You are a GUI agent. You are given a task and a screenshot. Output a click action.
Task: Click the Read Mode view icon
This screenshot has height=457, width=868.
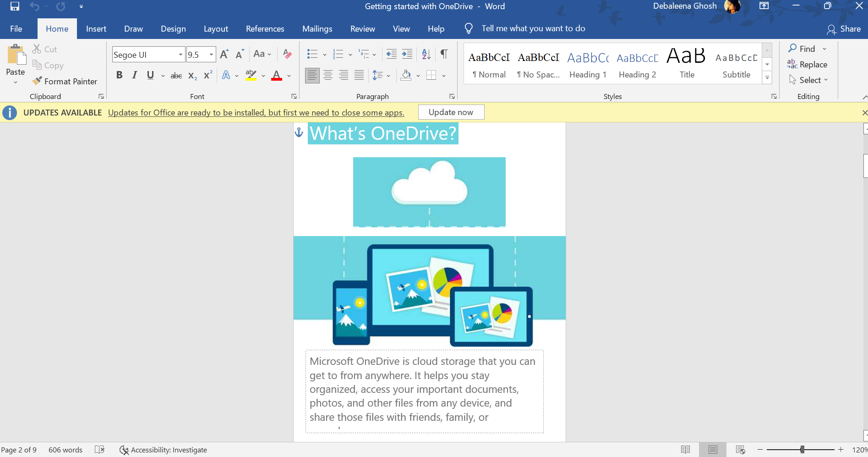tap(685, 450)
